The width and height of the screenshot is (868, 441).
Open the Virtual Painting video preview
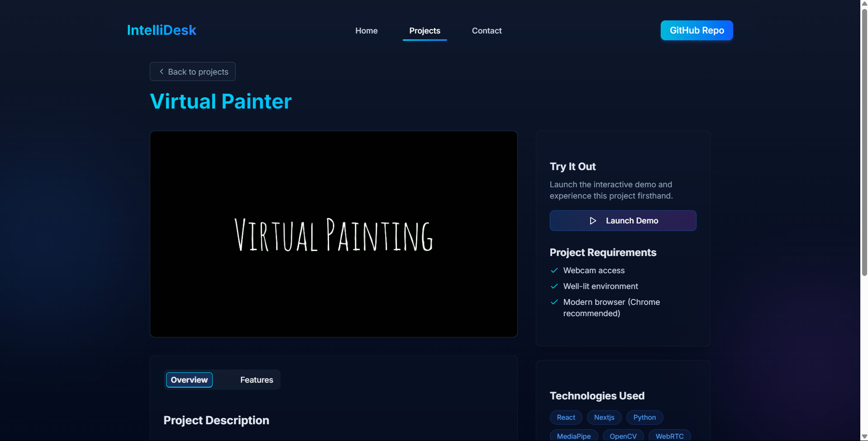[x=334, y=234]
